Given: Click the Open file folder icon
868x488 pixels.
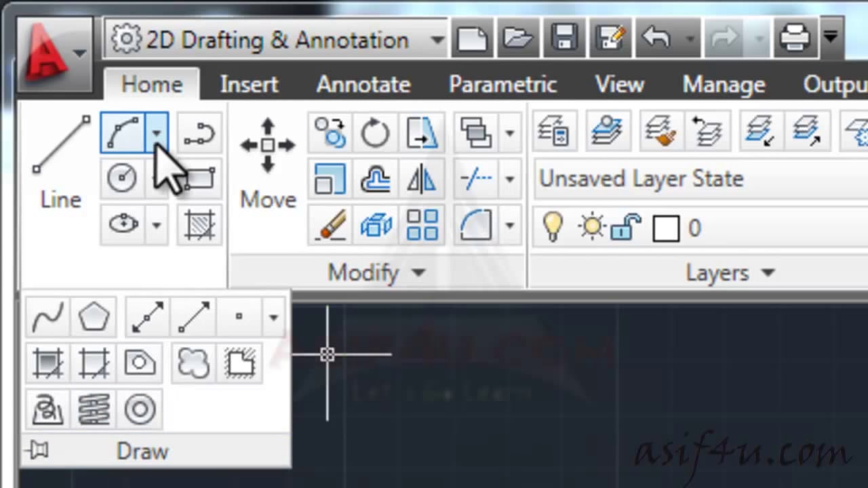Looking at the screenshot, I should click(518, 39).
